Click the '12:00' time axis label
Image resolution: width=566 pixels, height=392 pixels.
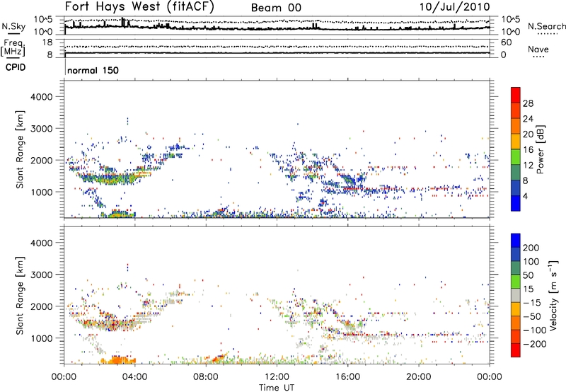277,377
